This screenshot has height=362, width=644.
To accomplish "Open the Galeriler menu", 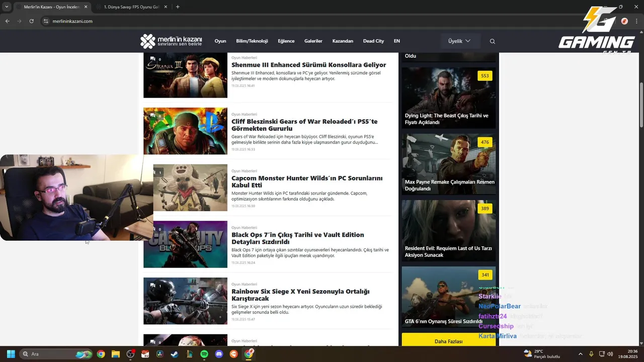I will pos(313,41).
